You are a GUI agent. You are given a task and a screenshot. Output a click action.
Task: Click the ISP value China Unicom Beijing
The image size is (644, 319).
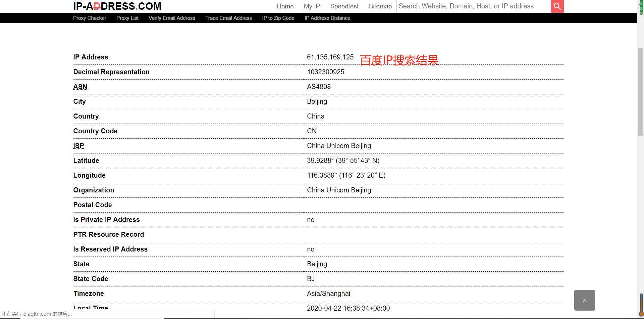click(339, 146)
